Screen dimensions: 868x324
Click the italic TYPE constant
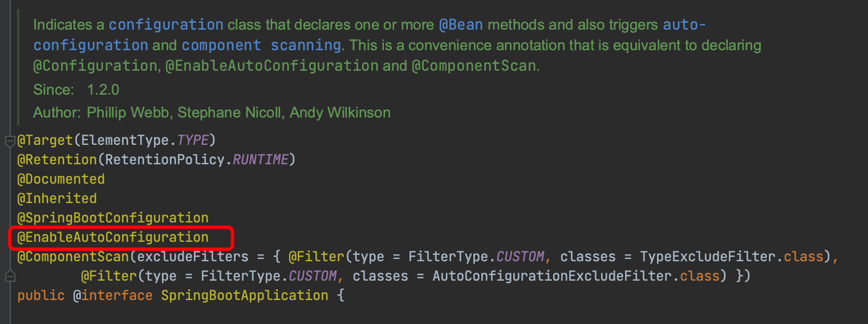tap(193, 140)
